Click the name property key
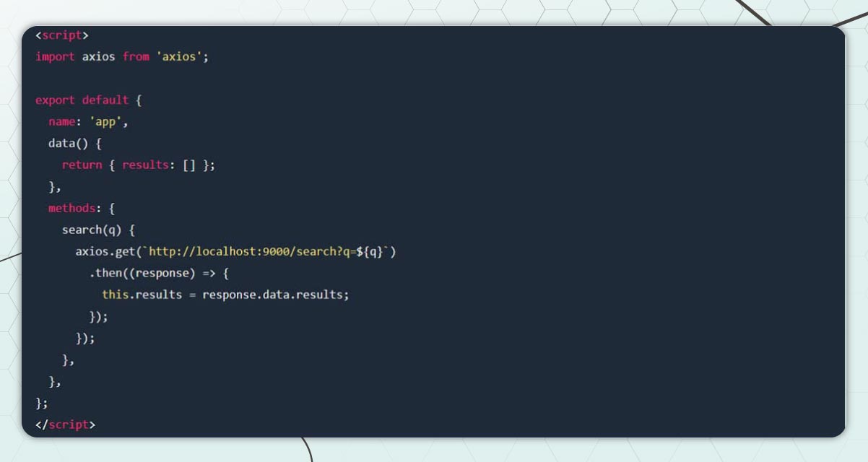Image resolution: width=868 pixels, height=462 pixels. (x=61, y=122)
